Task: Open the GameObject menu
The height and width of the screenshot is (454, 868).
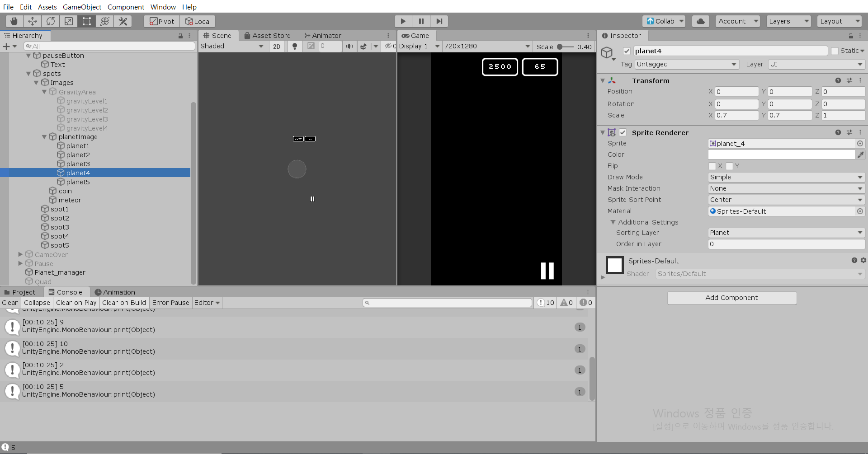Action: (82, 7)
